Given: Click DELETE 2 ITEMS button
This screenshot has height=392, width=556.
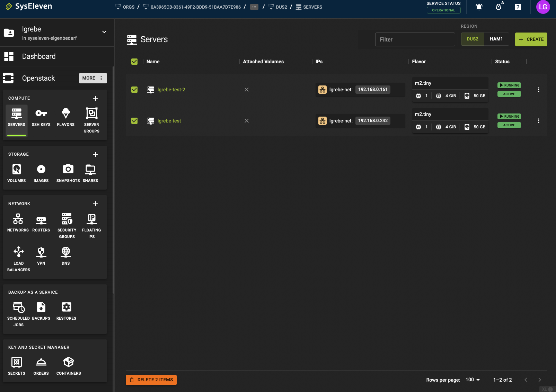Looking at the screenshot, I should [x=151, y=380].
